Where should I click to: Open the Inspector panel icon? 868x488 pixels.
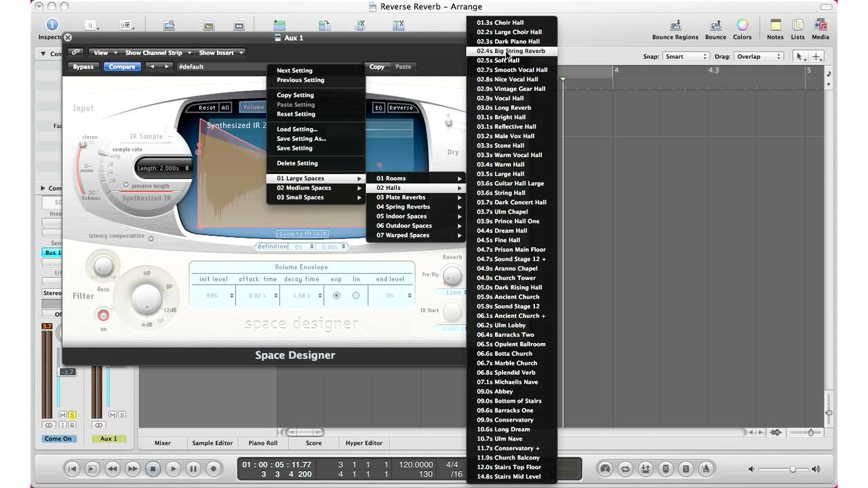pyautogui.click(x=52, y=25)
